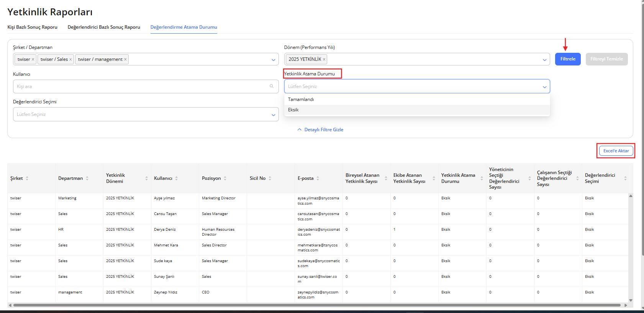Viewport: 644px width, 313px height.
Task: Export table with Excel'e Aktar button
Action: coord(616,151)
